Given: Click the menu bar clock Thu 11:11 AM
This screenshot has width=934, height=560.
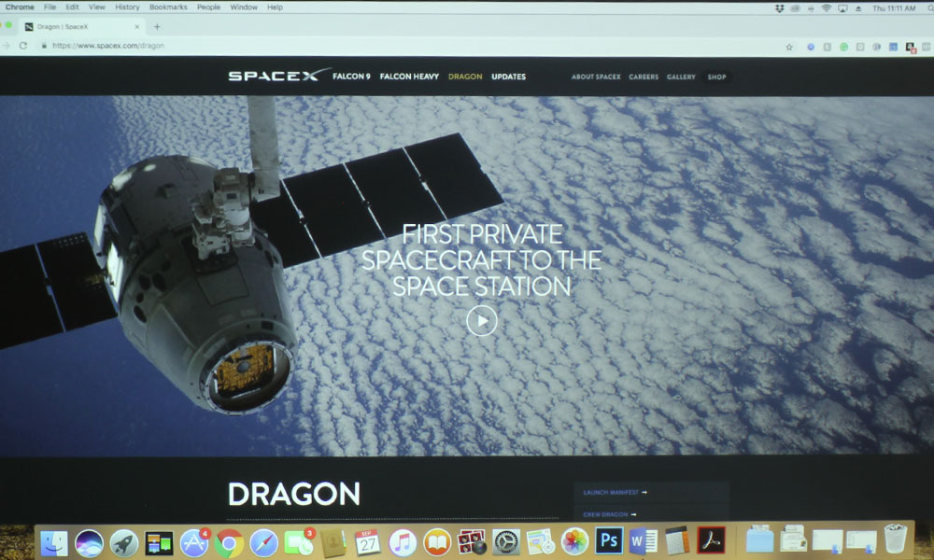Looking at the screenshot, I should pyautogui.click(x=894, y=8).
